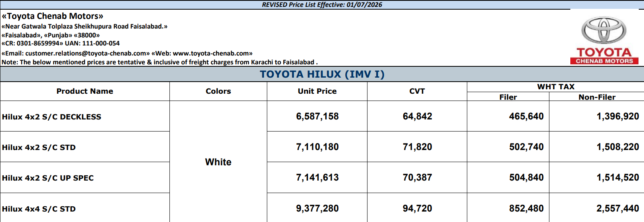Select Filer tax 852,480

[526, 209]
